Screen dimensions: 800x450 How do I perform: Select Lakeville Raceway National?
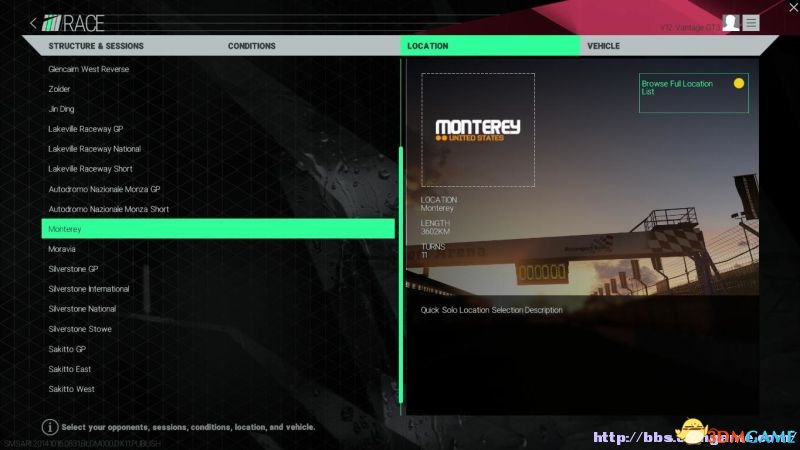pyautogui.click(x=94, y=149)
